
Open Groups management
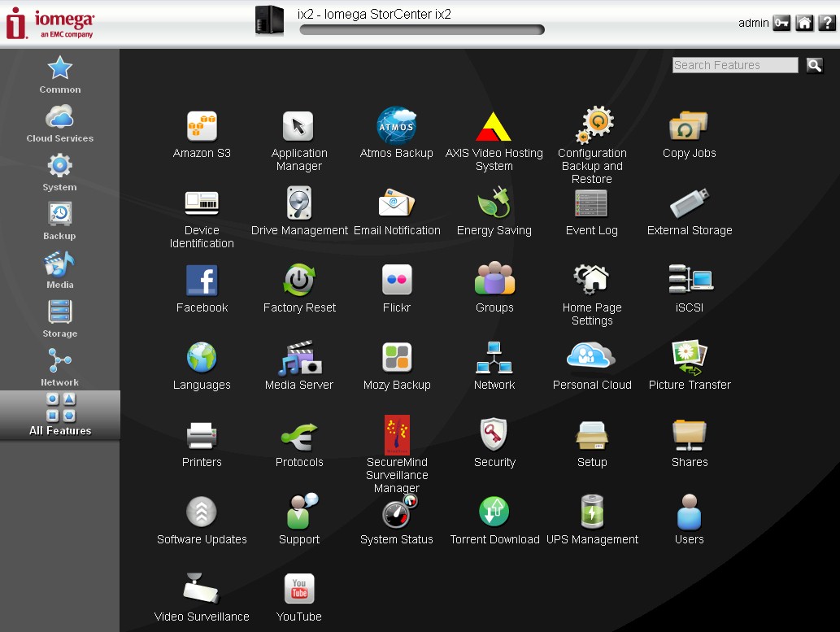pos(494,289)
